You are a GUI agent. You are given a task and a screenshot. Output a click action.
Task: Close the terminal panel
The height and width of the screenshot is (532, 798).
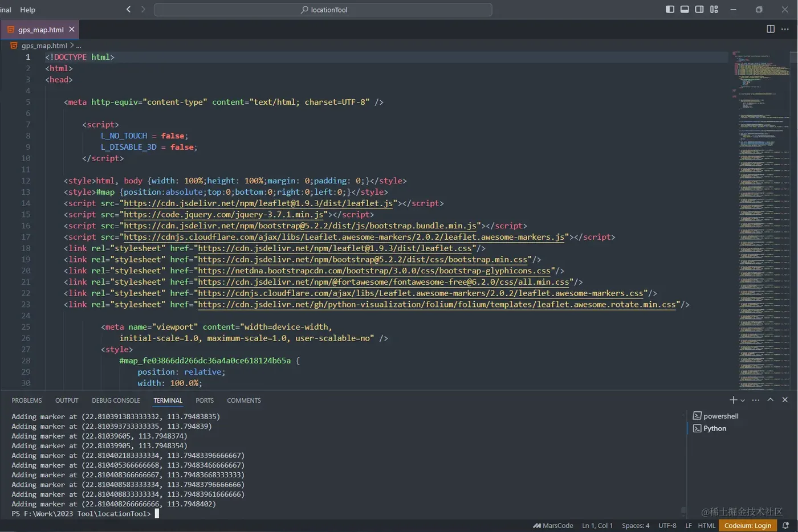coord(785,400)
